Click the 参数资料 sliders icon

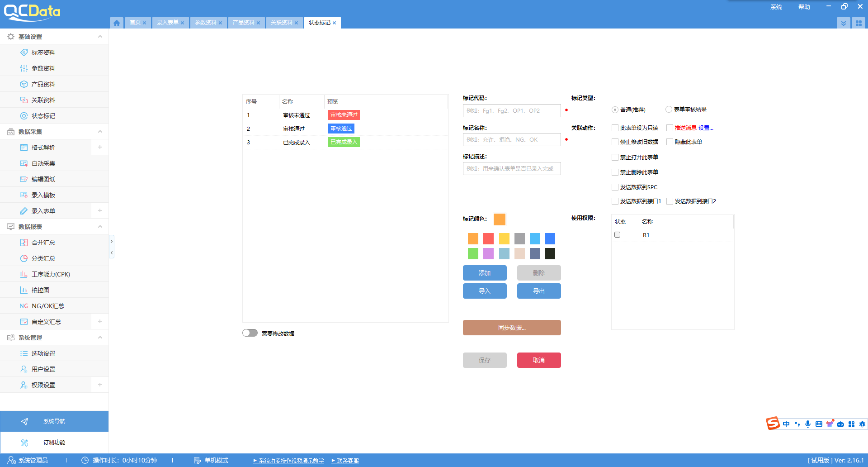pyautogui.click(x=24, y=68)
